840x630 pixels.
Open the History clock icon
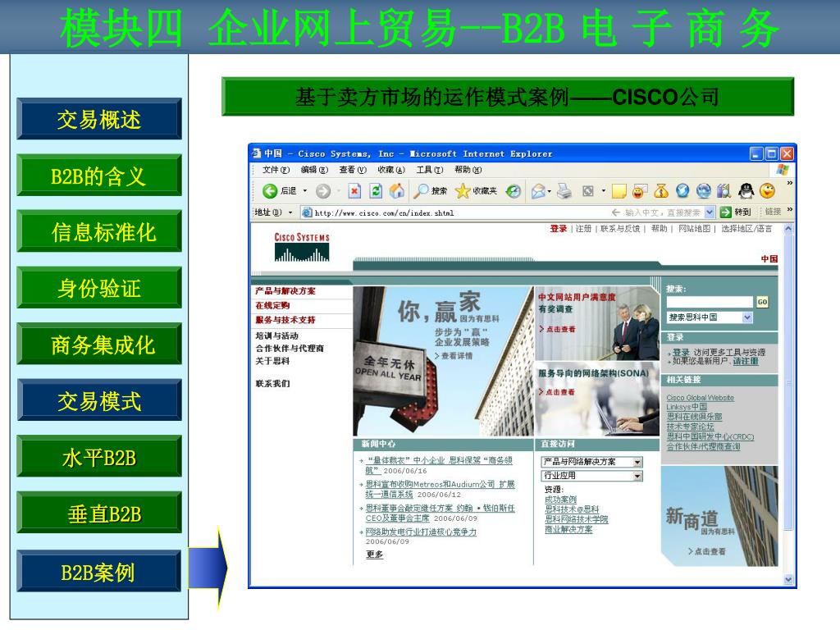tap(514, 190)
